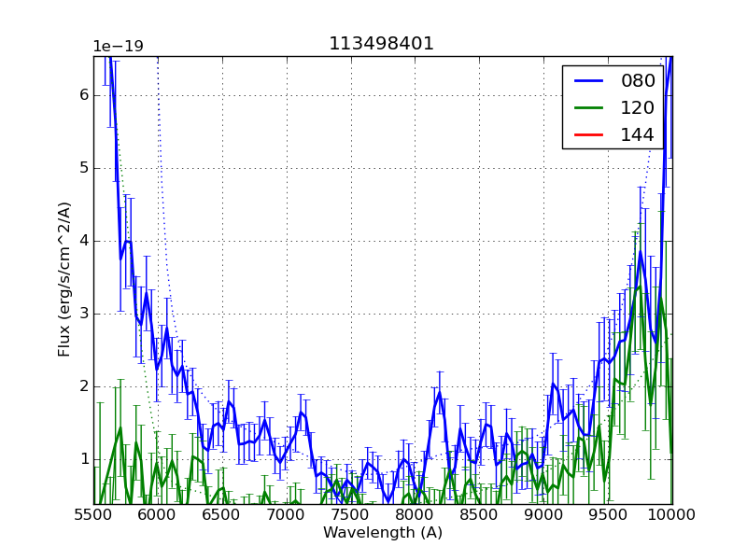Click the Flux y-axis label
Viewport: 747px width, 560px height.
point(64,279)
